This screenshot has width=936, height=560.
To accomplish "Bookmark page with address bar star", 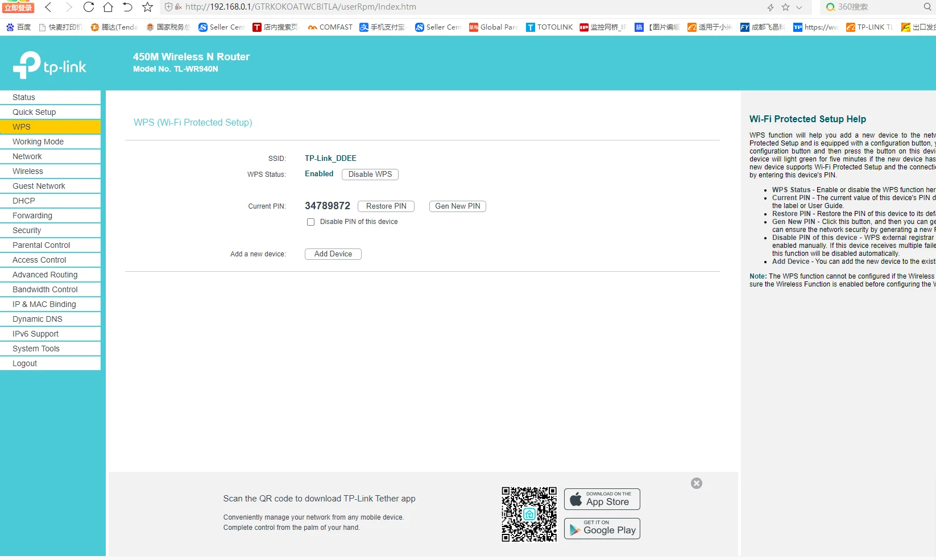I will point(785,7).
